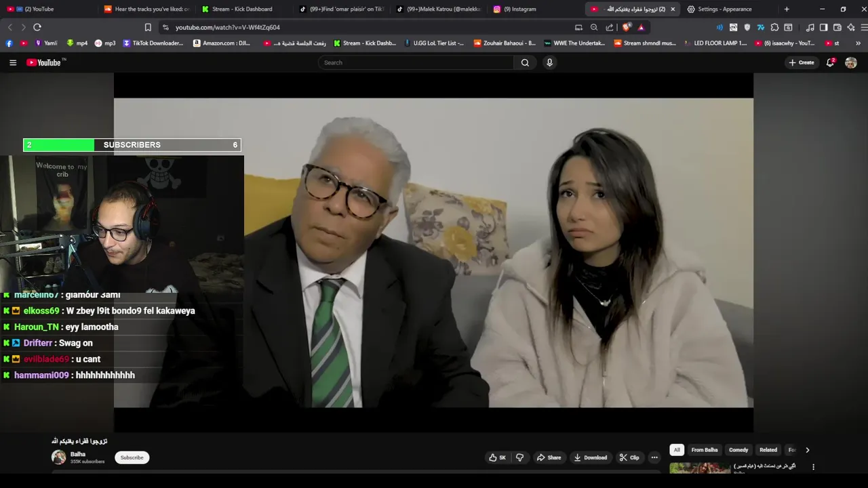Share this page via address bar icon
868x488 pixels.
[610, 27]
